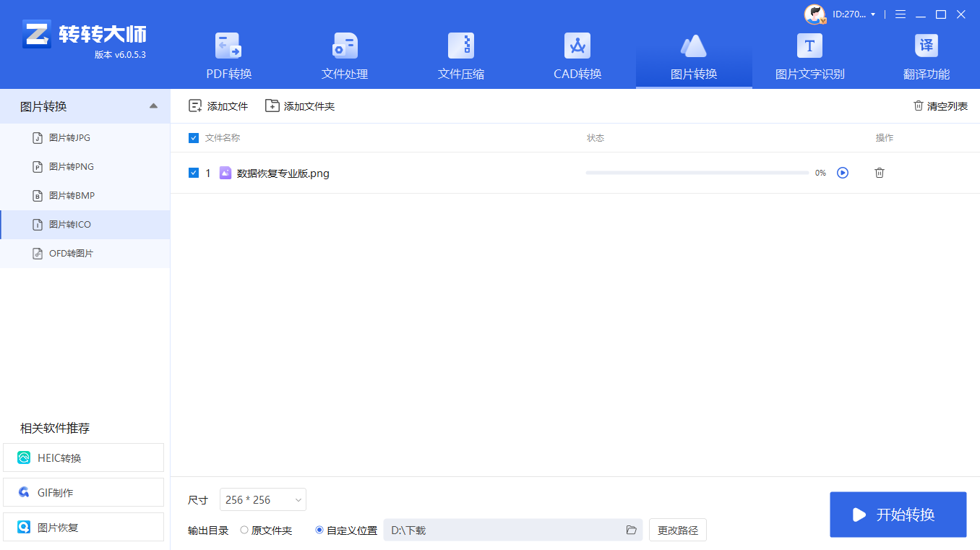The height and width of the screenshot is (550, 980).
Task: Click the ID:270... account text
Action: 848,14
